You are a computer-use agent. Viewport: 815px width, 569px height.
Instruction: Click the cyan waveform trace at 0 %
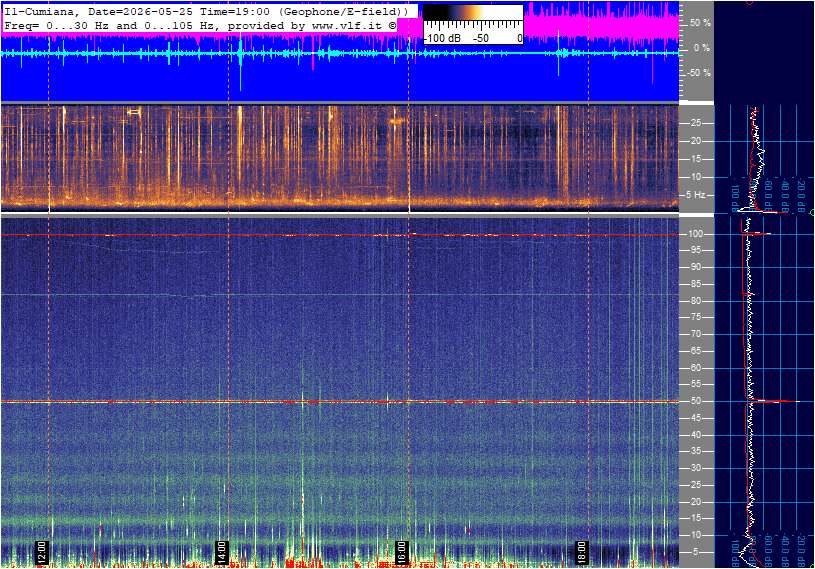point(340,53)
